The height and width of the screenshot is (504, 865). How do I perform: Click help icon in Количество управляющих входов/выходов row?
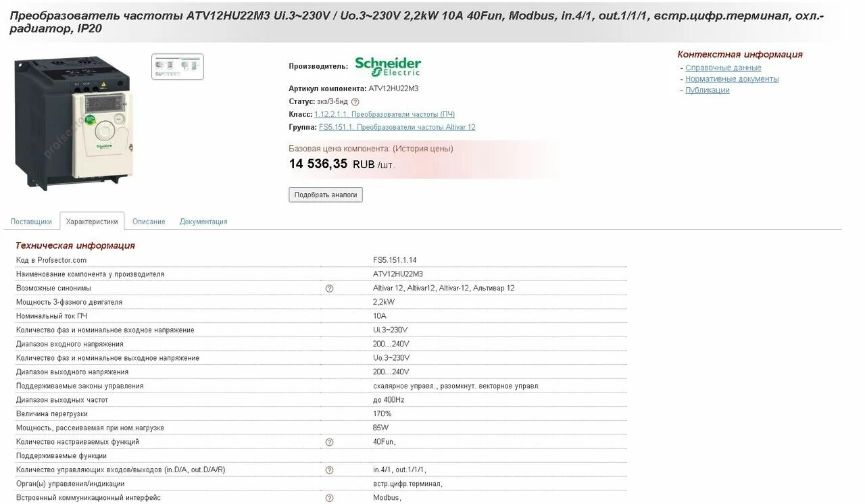tap(329, 470)
